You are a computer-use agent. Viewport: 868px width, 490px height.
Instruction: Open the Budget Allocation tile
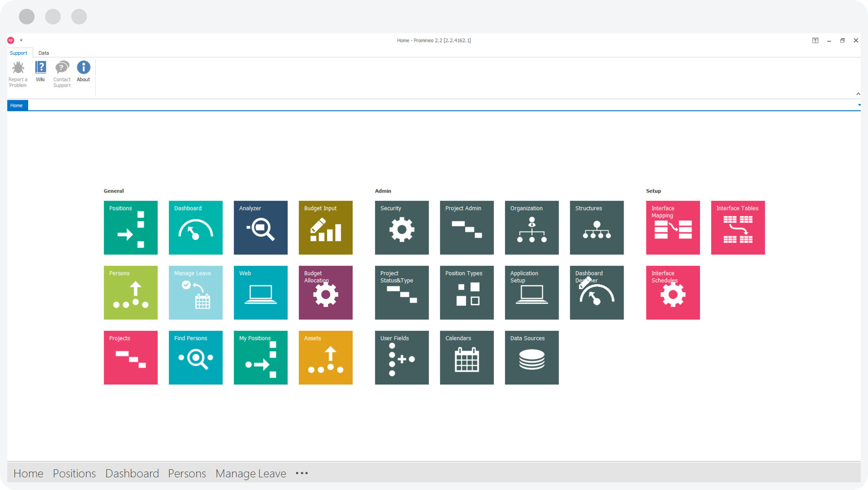pos(325,293)
